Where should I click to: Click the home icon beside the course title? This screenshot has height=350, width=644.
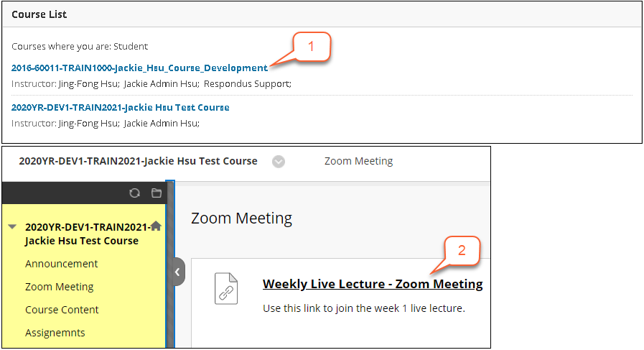[156, 226]
